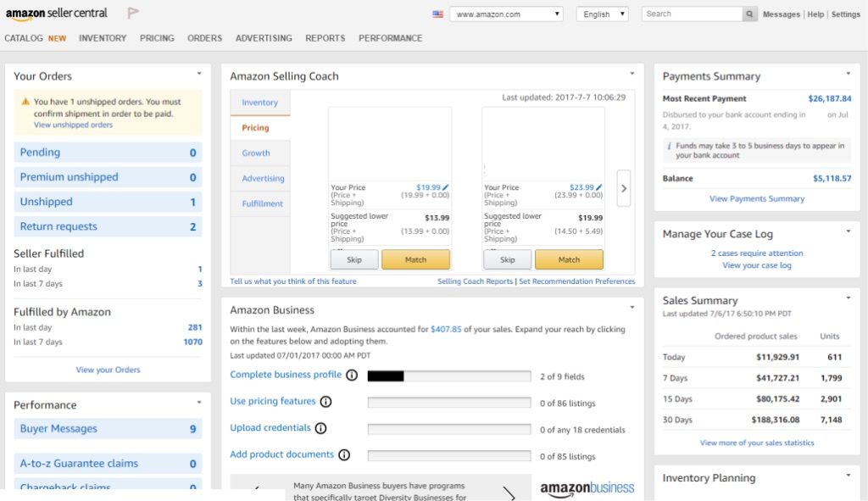The image size is (868, 501).
Task: Edit the $19.99 price pencil icon
Action: click(446, 187)
